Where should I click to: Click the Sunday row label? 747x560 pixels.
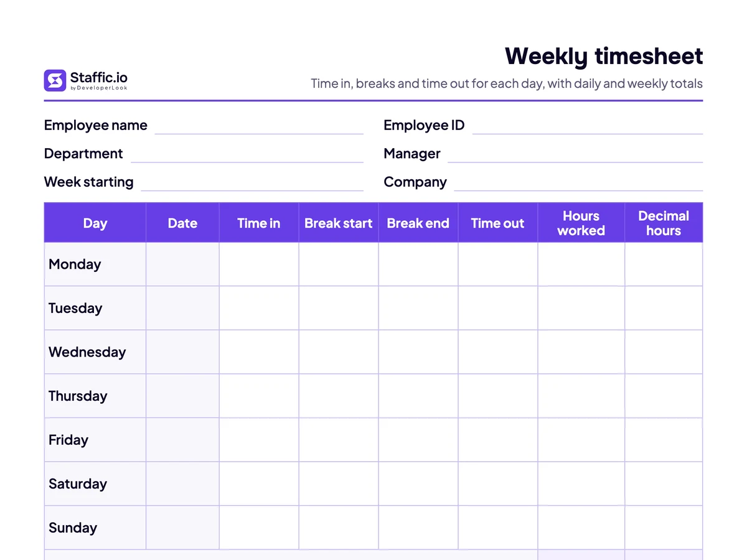73,528
